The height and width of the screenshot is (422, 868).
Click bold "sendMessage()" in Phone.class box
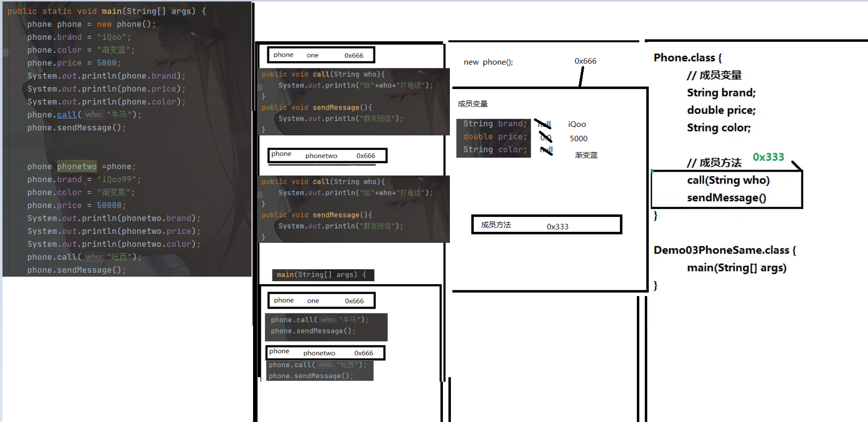pos(726,198)
